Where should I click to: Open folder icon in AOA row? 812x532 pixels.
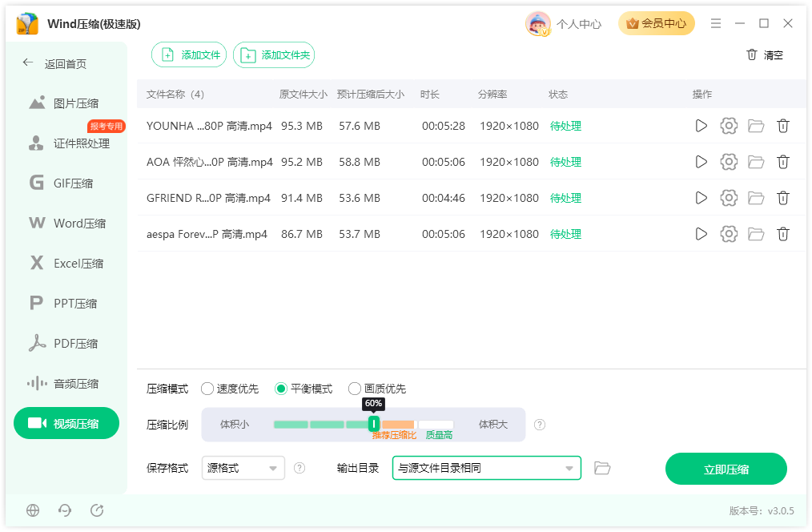(x=756, y=162)
